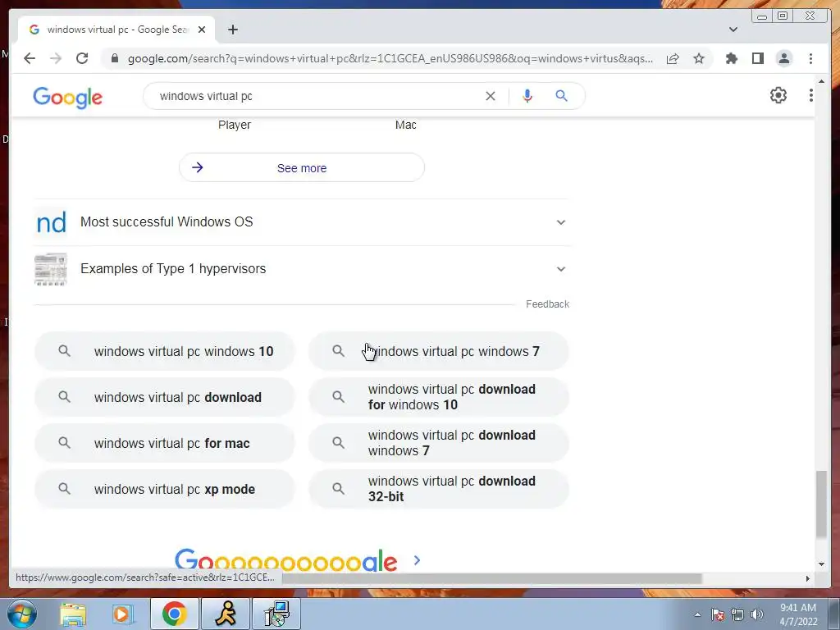Image resolution: width=840 pixels, height=630 pixels.
Task: Click the Feedback link
Action: pyautogui.click(x=547, y=304)
